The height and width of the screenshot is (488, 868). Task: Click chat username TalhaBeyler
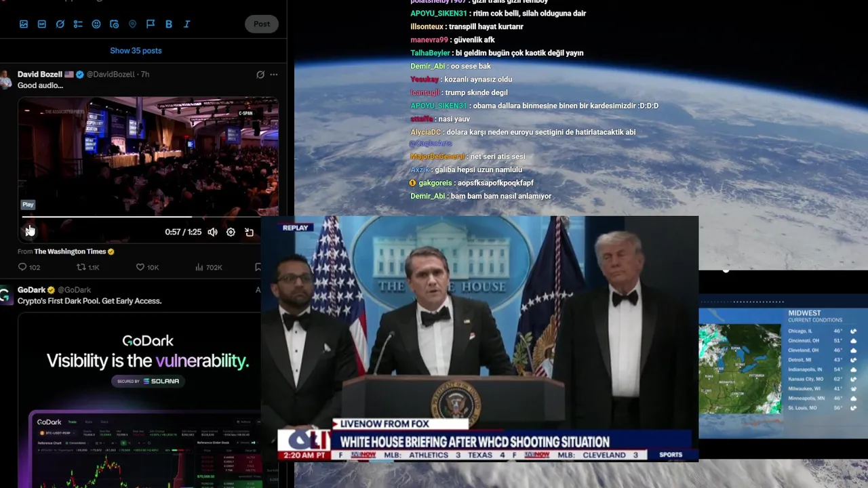430,53
